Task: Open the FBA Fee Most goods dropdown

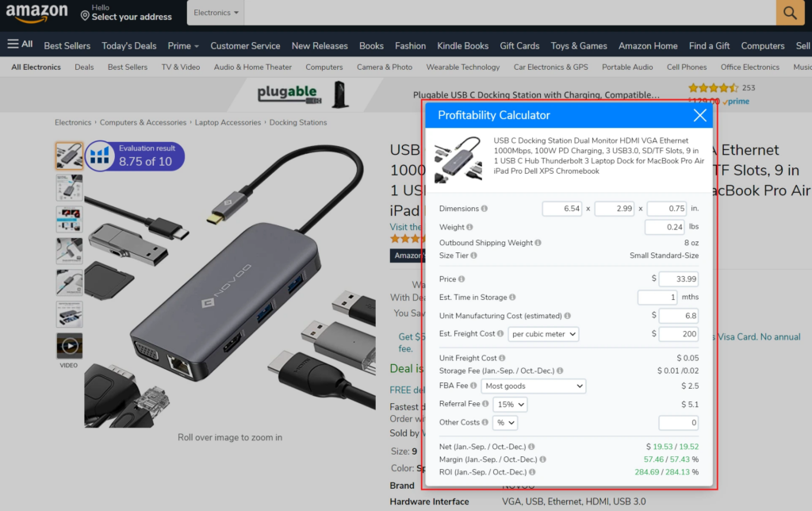Action: pyautogui.click(x=534, y=386)
